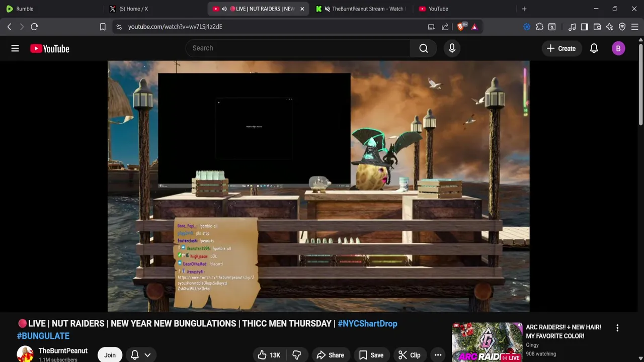Bookmark this page

click(103, 27)
